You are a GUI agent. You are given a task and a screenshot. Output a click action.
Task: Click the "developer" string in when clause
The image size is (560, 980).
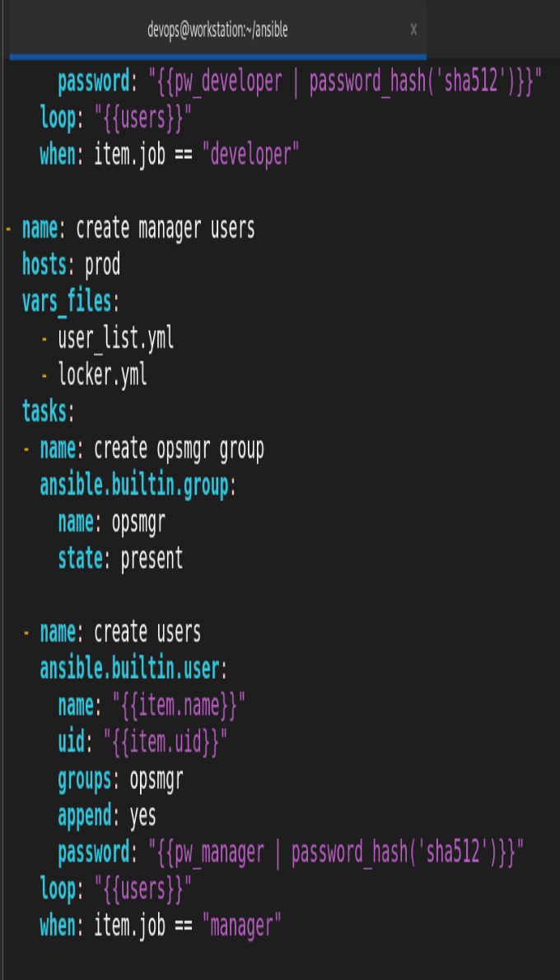coord(250,156)
